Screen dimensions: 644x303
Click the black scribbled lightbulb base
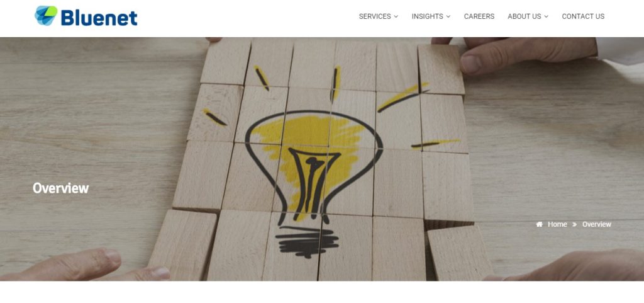tap(307, 242)
